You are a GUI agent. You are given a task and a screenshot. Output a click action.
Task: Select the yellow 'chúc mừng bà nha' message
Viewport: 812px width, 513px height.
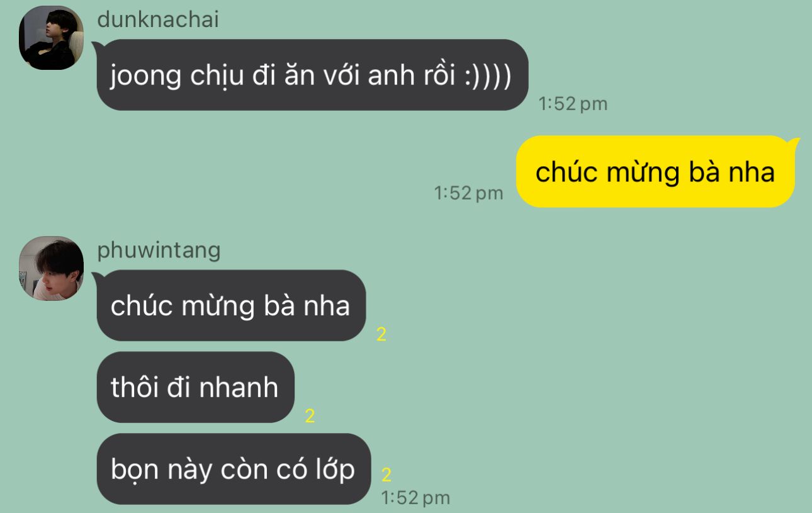[x=655, y=171]
